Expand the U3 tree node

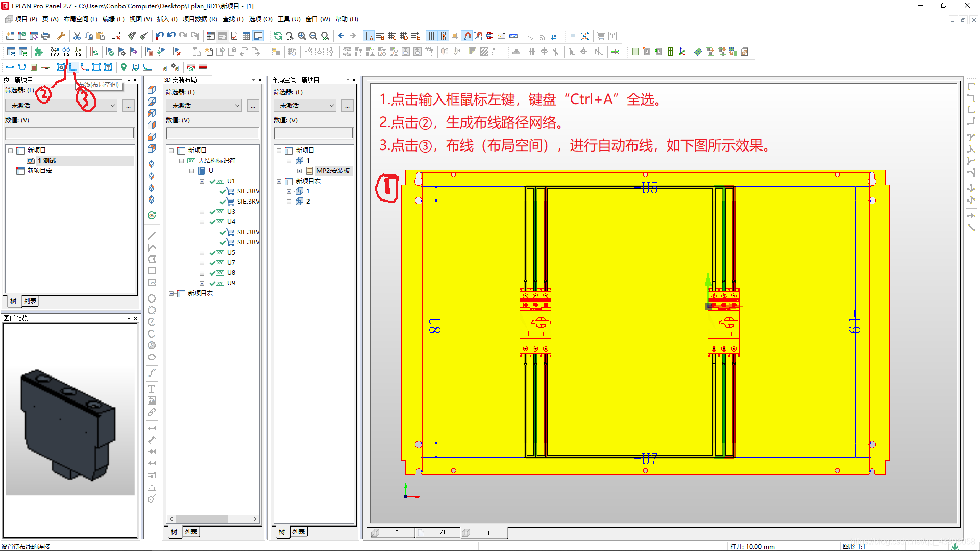point(202,212)
